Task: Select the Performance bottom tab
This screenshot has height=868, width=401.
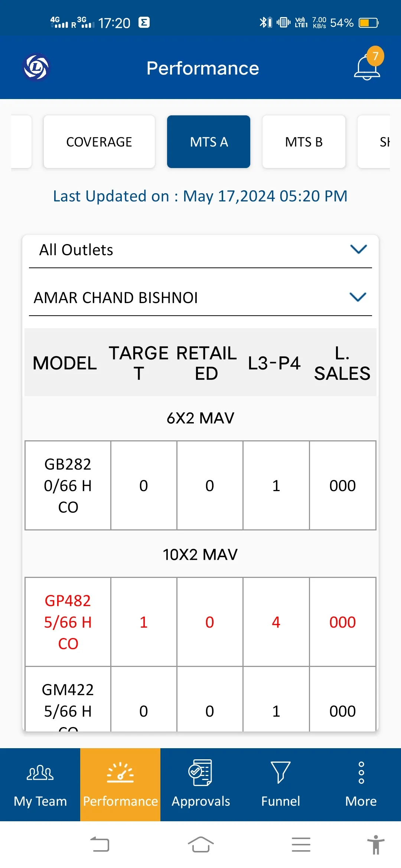Action: click(x=120, y=784)
